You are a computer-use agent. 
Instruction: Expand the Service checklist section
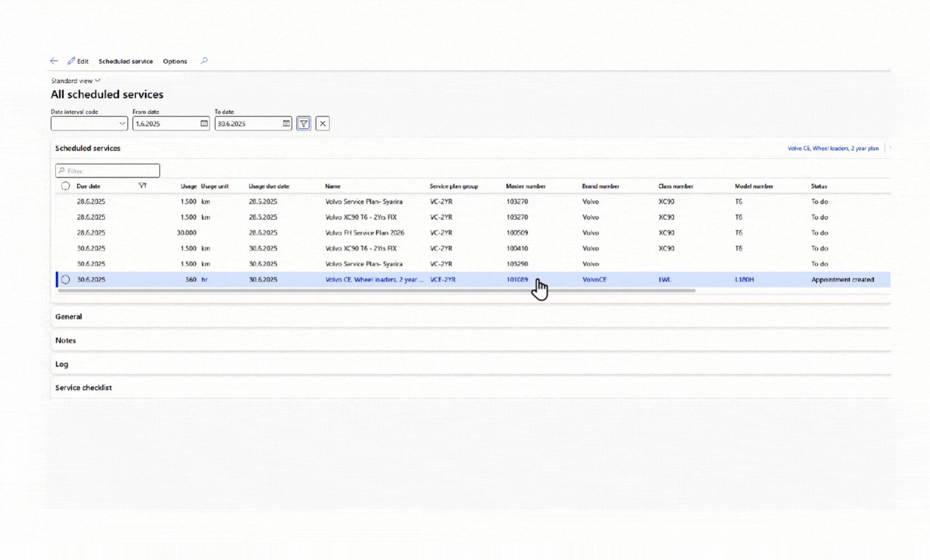click(83, 388)
